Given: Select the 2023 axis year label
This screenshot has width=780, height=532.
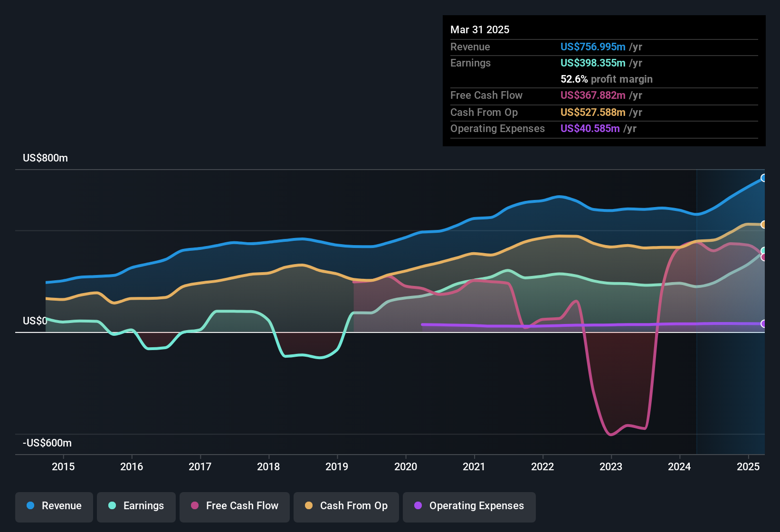Looking at the screenshot, I should click(x=611, y=467).
